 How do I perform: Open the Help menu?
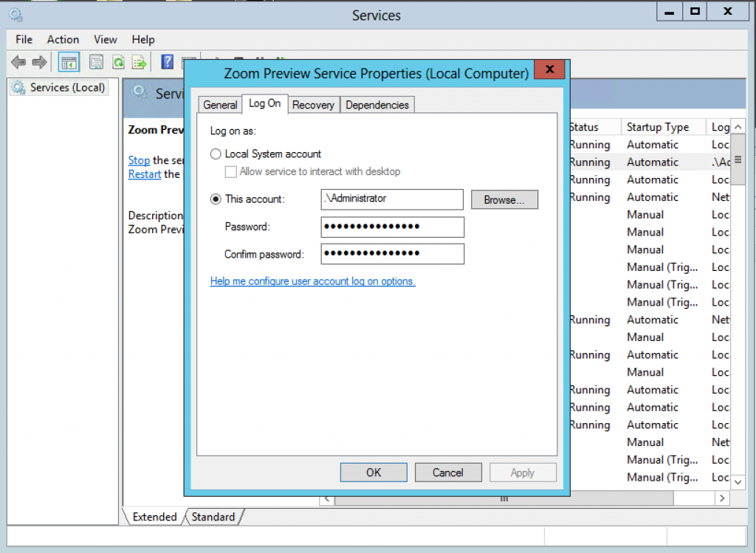coord(143,40)
